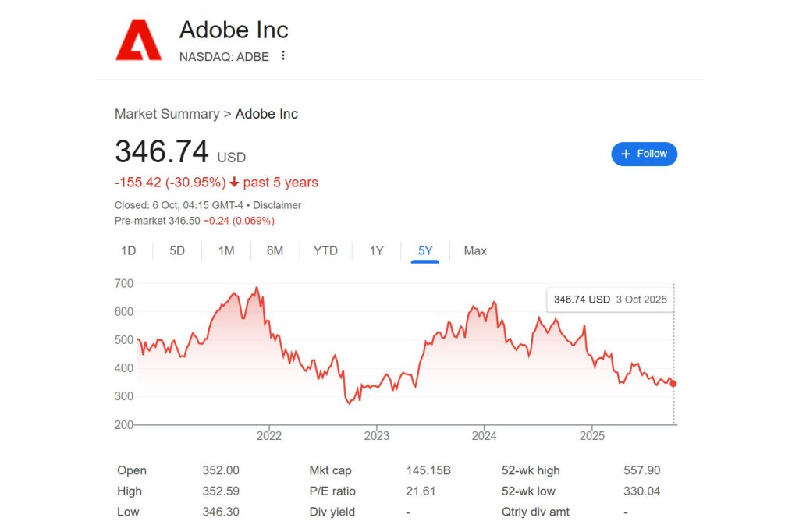
Task: Show the 1M price chart
Action: [x=226, y=250]
